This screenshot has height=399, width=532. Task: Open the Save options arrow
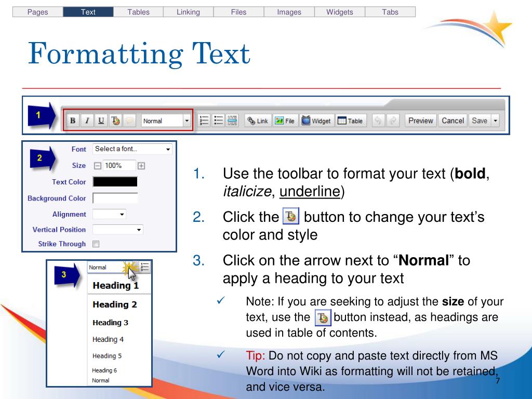(x=495, y=121)
